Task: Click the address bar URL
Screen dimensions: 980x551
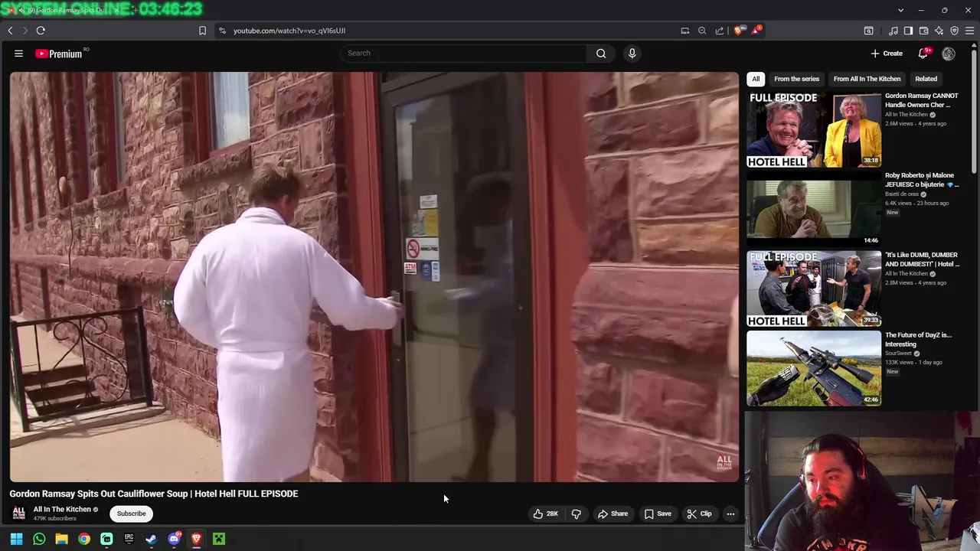Action: click(x=289, y=31)
